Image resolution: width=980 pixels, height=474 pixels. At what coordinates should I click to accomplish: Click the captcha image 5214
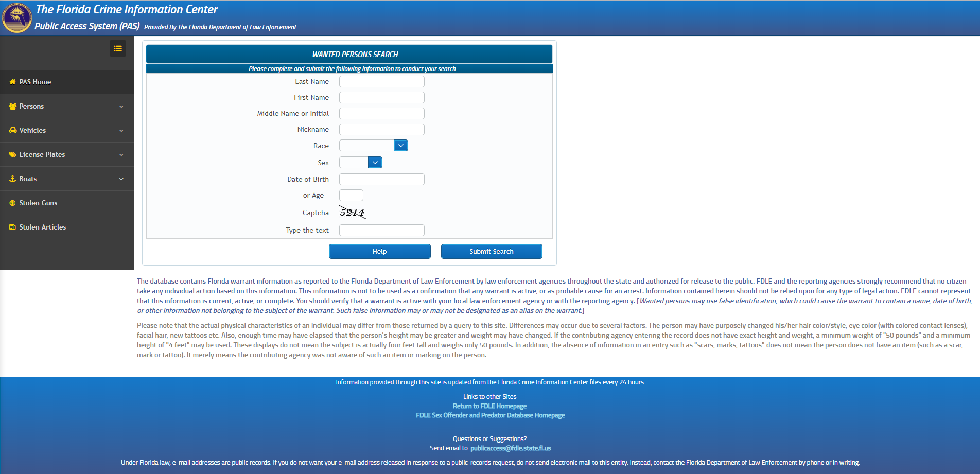point(353,212)
